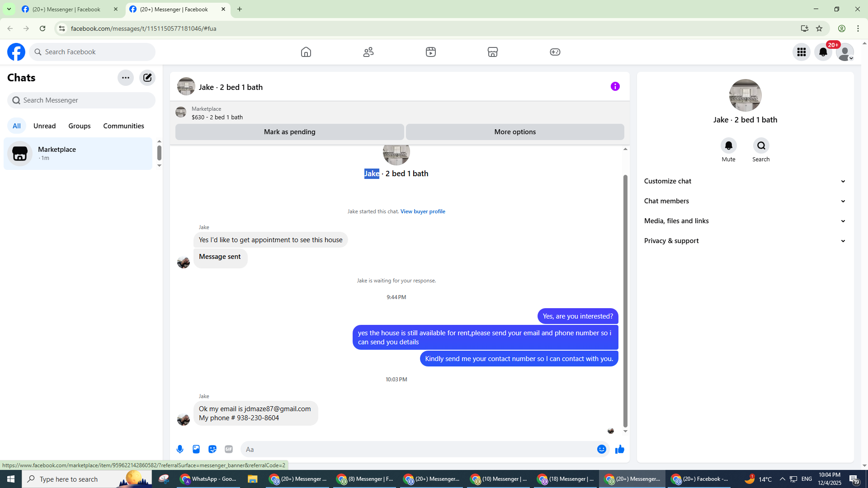Open the emoji picker in message box
The width and height of the screenshot is (868, 488).
(x=601, y=449)
